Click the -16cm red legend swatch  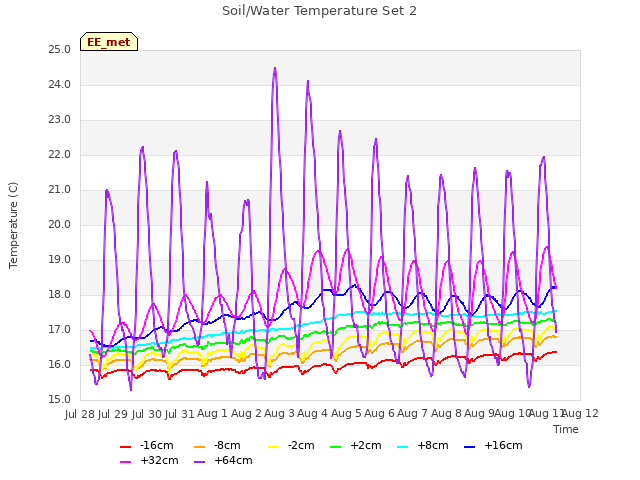point(126,447)
